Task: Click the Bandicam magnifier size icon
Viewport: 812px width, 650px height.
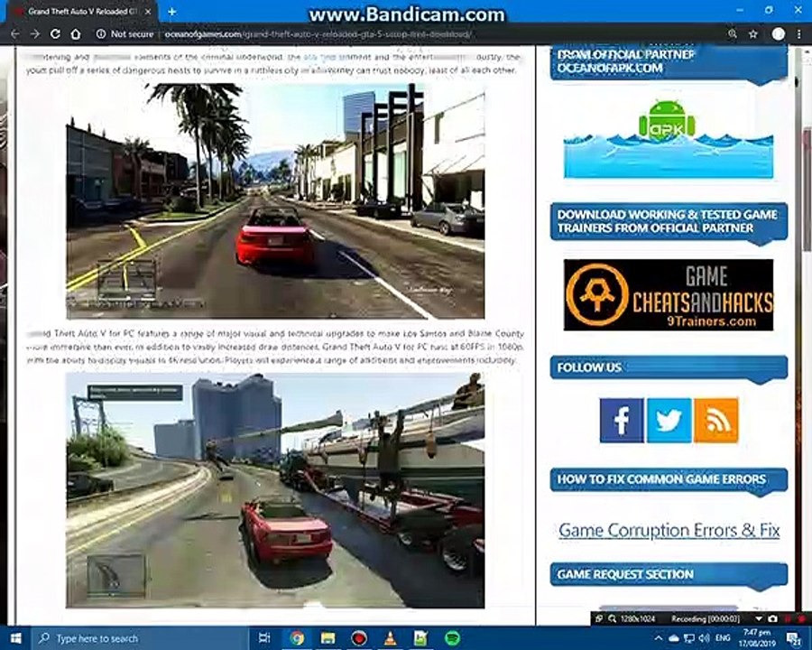Action: [612, 619]
